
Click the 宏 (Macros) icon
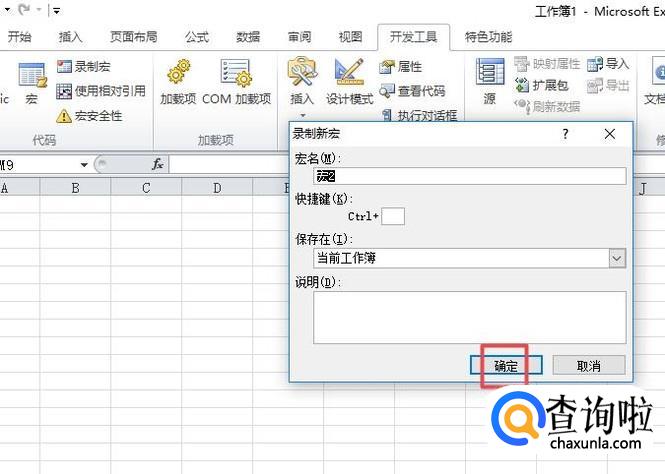pyautogui.click(x=32, y=80)
